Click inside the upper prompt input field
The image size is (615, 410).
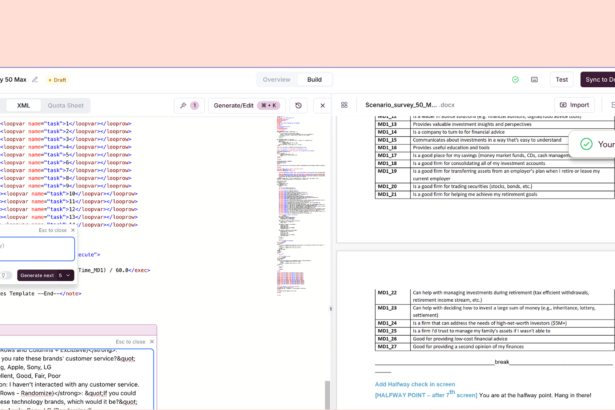point(37,249)
